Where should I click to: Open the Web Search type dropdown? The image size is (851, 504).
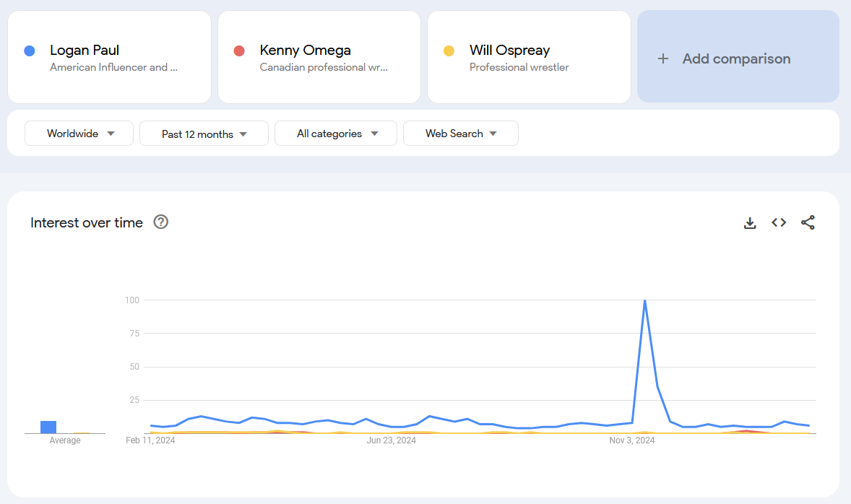pos(461,134)
